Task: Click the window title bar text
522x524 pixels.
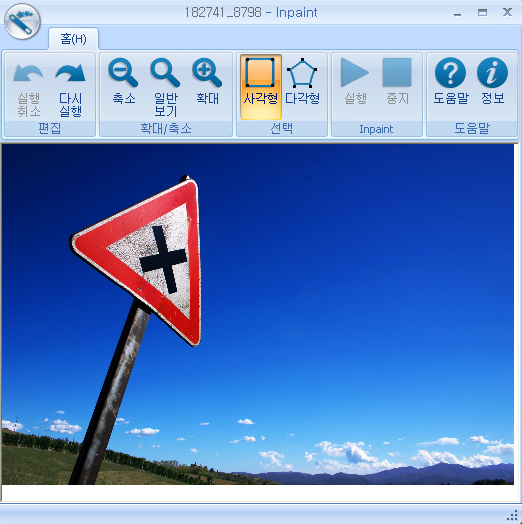Action: pyautogui.click(x=251, y=13)
